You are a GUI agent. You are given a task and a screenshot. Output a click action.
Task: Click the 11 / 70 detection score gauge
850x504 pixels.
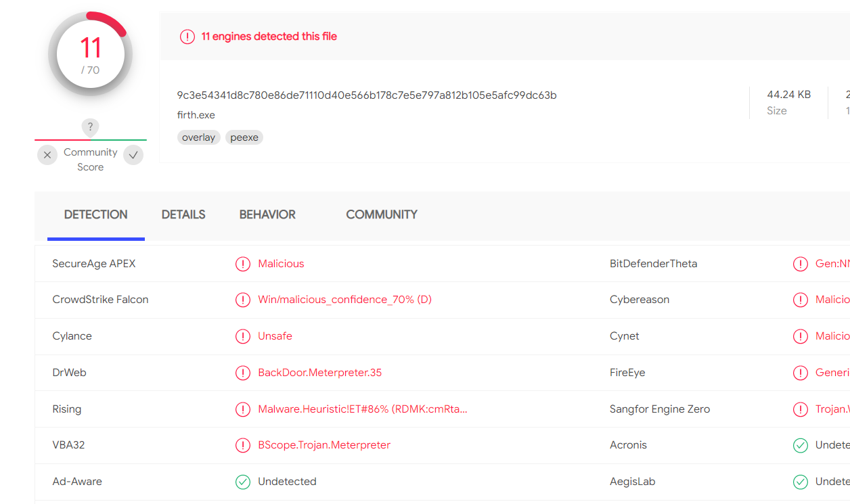(x=90, y=53)
